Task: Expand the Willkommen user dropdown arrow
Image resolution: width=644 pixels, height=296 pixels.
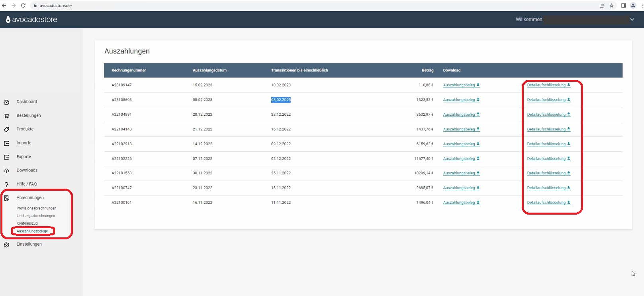Action: tap(632, 20)
